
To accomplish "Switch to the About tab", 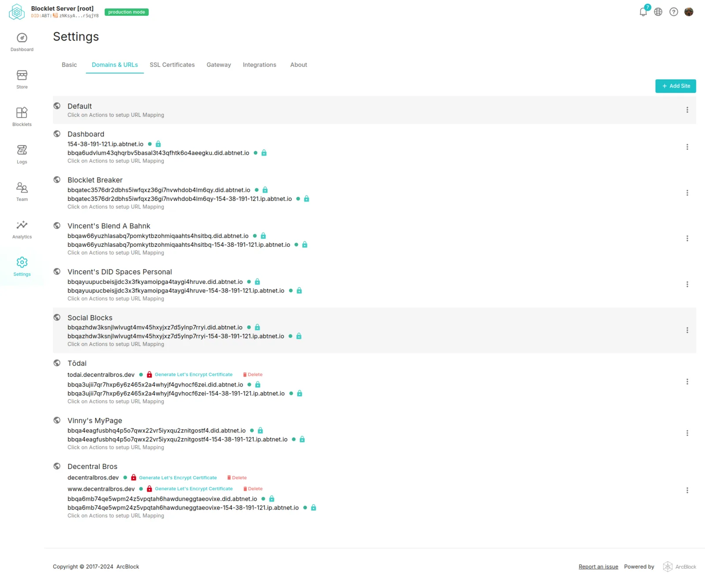I will click(x=299, y=65).
